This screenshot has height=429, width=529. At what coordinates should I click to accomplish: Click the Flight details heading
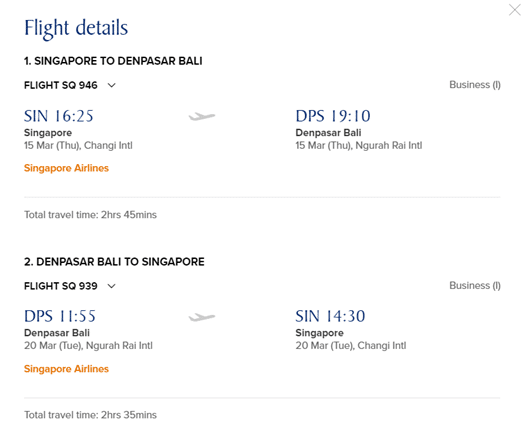pyautogui.click(x=76, y=28)
